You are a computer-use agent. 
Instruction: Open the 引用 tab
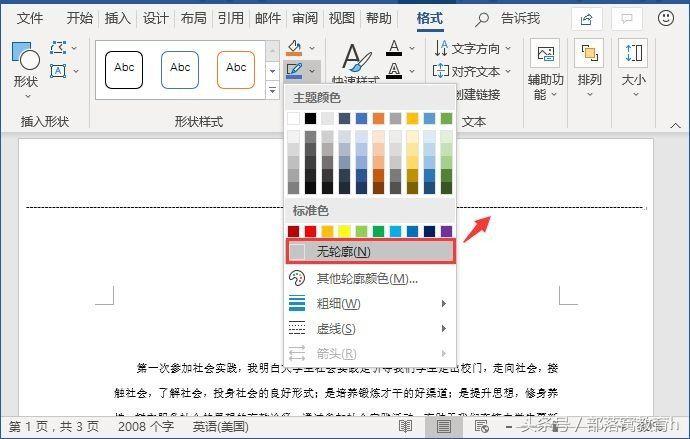point(231,18)
